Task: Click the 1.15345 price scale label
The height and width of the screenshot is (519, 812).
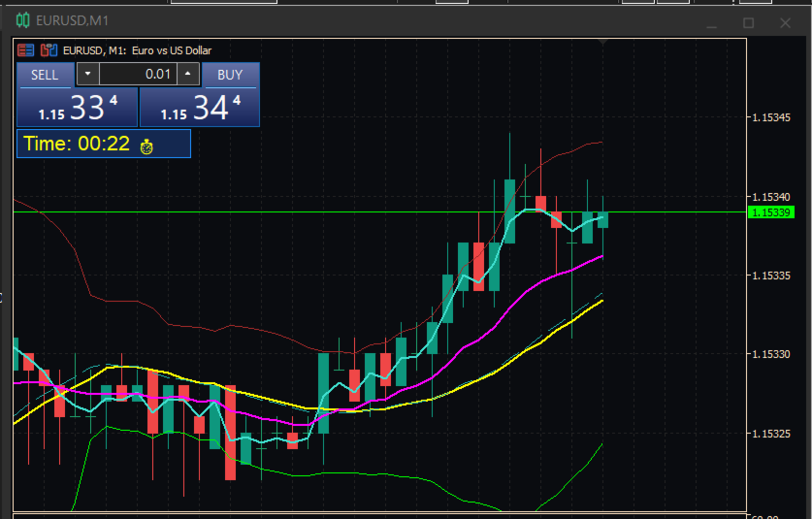Action: click(x=771, y=117)
